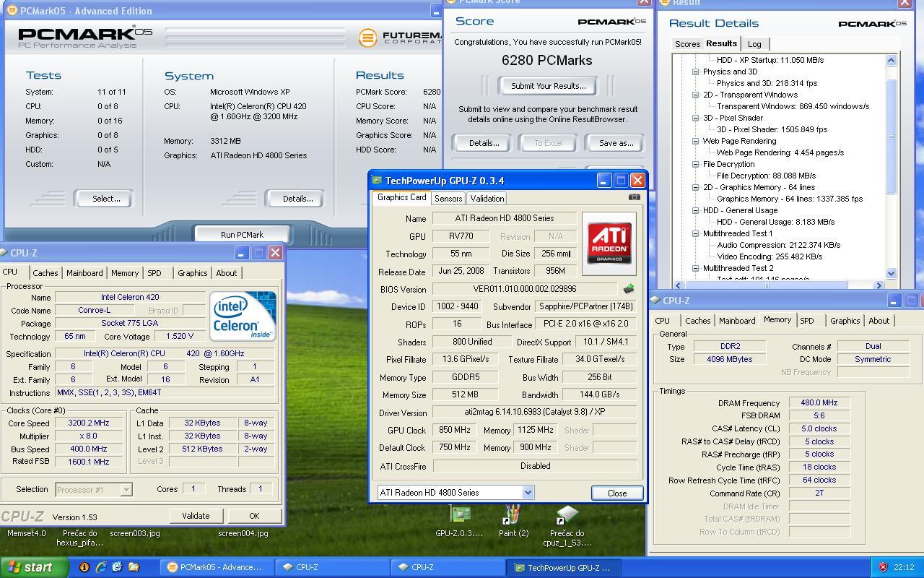
Task: Click scroll down arrow in Result Details
Action: point(891,274)
